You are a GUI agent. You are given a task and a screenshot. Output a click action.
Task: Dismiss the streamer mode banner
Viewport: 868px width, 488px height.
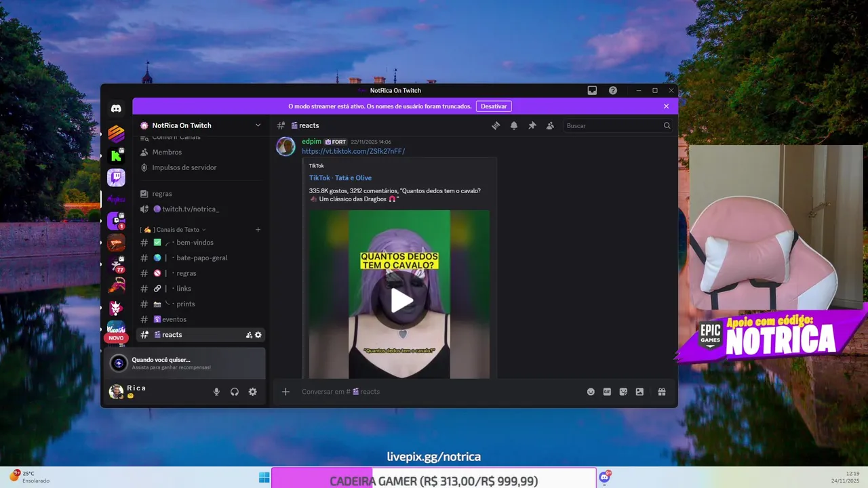click(x=666, y=106)
